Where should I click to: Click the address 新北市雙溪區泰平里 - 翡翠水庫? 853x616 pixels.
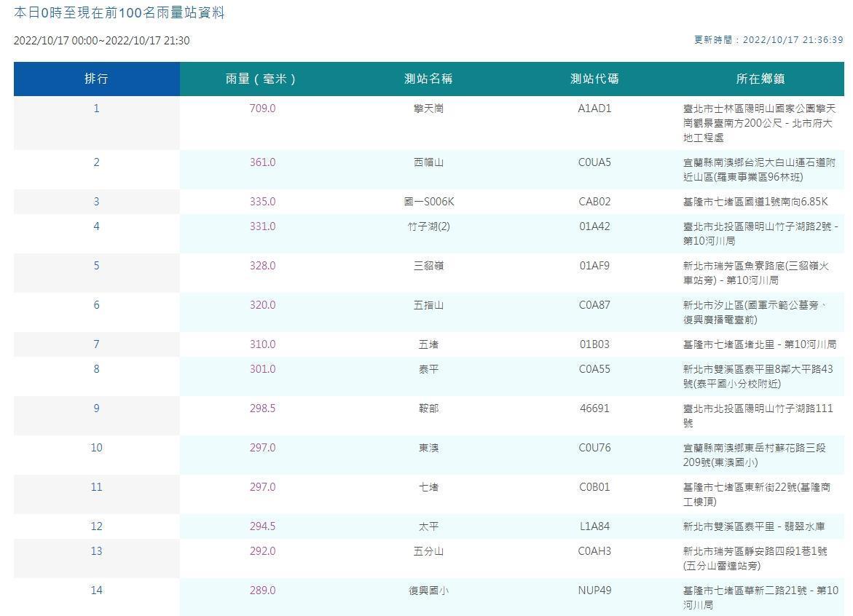coord(754,526)
